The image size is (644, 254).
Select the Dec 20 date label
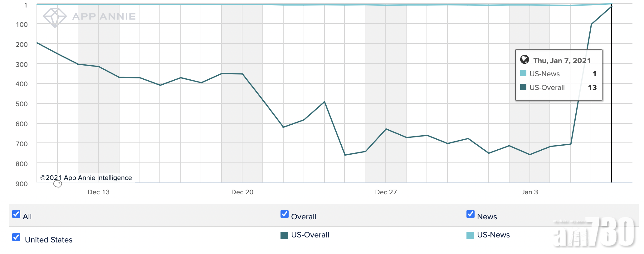point(242,192)
